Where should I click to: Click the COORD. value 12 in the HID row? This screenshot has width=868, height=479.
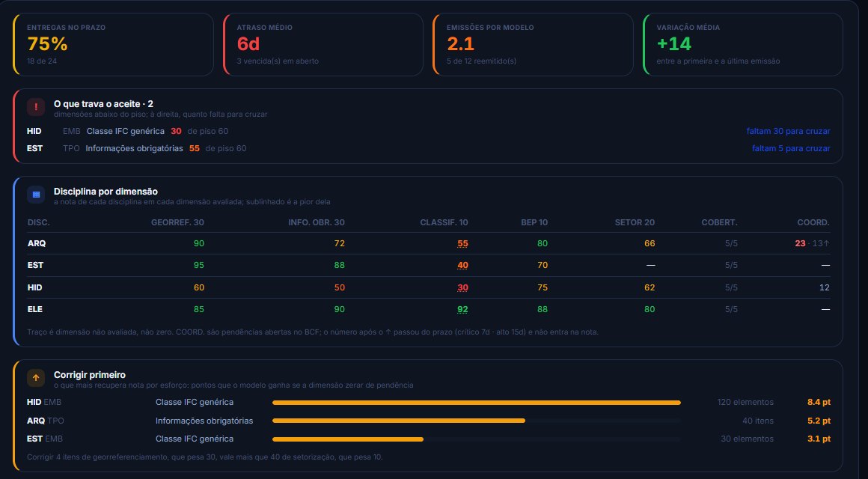[825, 287]
